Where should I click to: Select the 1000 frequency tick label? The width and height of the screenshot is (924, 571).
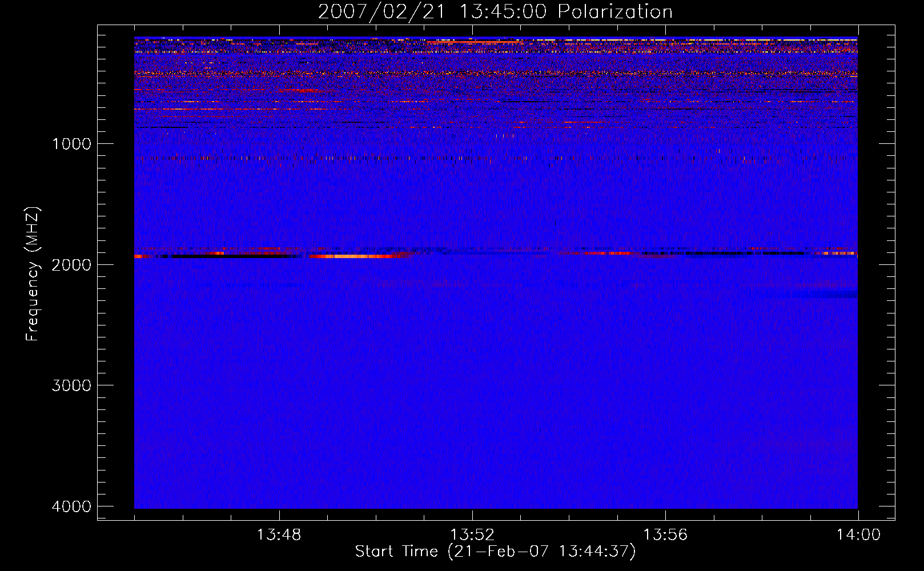pyautogui.click(x=71, y=143)
